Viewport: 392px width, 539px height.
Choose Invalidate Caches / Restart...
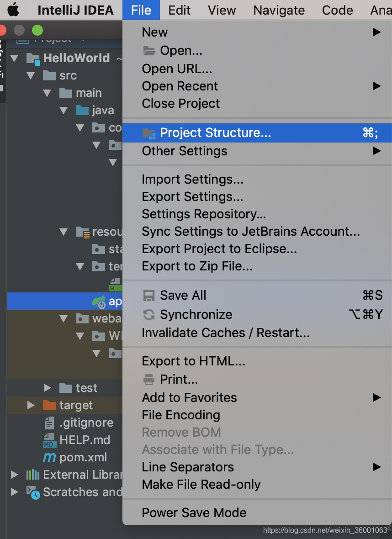coord(257,333)
